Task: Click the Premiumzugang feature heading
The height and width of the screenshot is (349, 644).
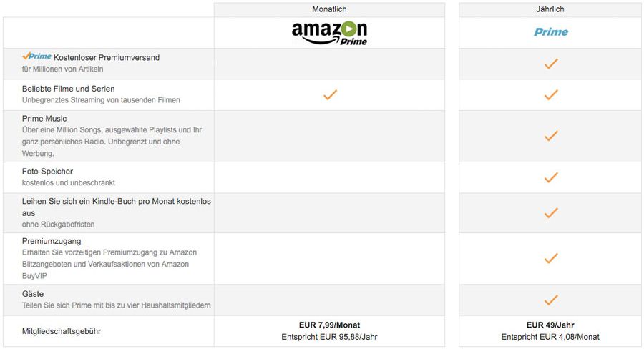Action: 52,242
